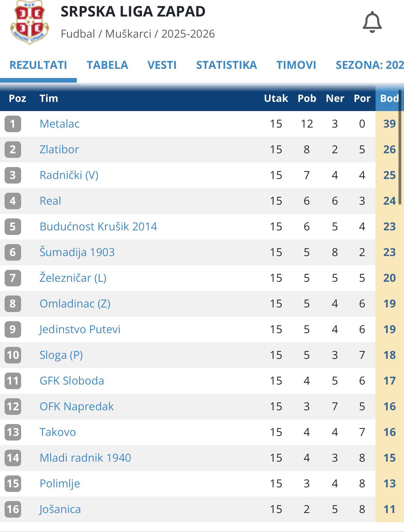Switch to the TABELA tab
The width and height of the screenshot is (404, 532).
tap(107, 65)
